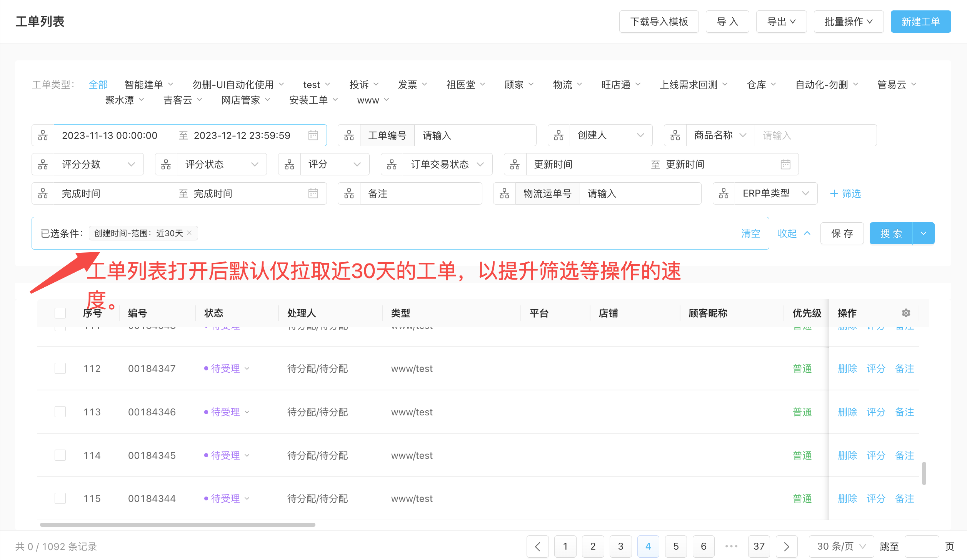
Task: Click the column settings gear icon
Action: click(x=906, y=313)
